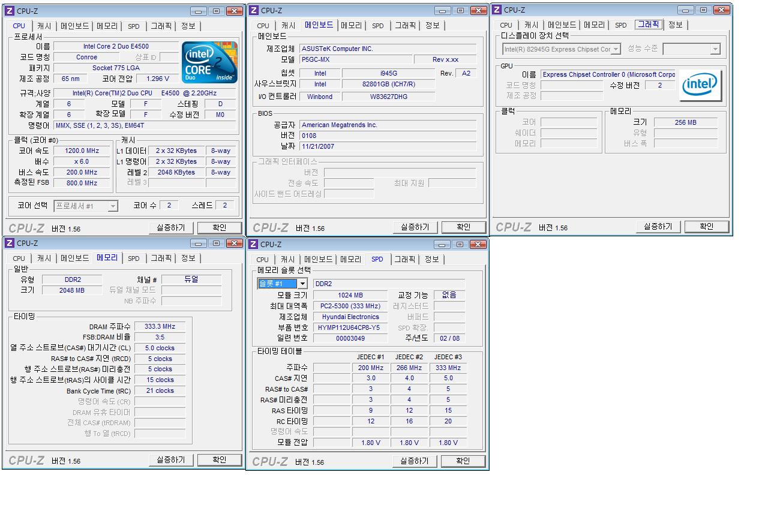Click 실증하기 button in SPD window
Image resolution: width=783 pixels, height=532 pixels.
point(415,461)
